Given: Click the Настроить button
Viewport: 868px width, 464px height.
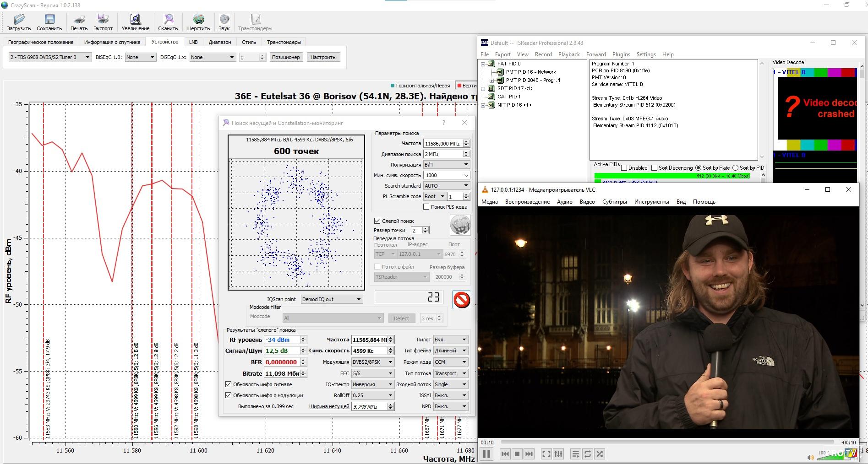Looking at the screenshot, I should click(x=323, y=57).
